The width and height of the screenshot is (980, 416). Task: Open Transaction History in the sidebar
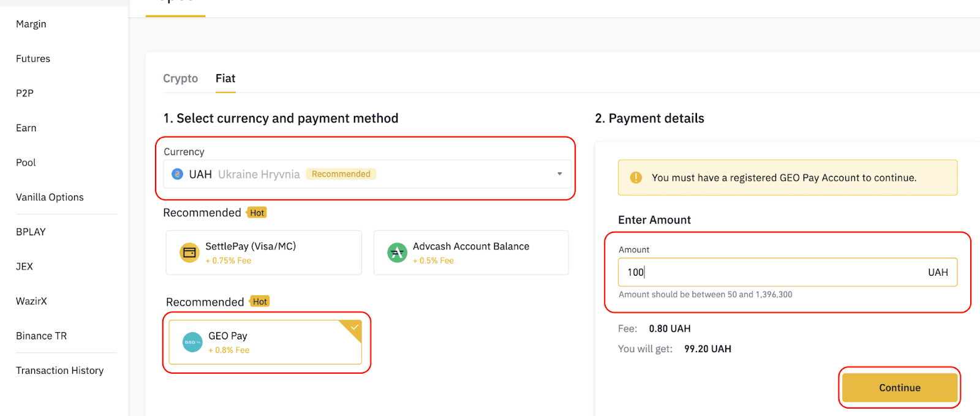(x=60, y=371)
